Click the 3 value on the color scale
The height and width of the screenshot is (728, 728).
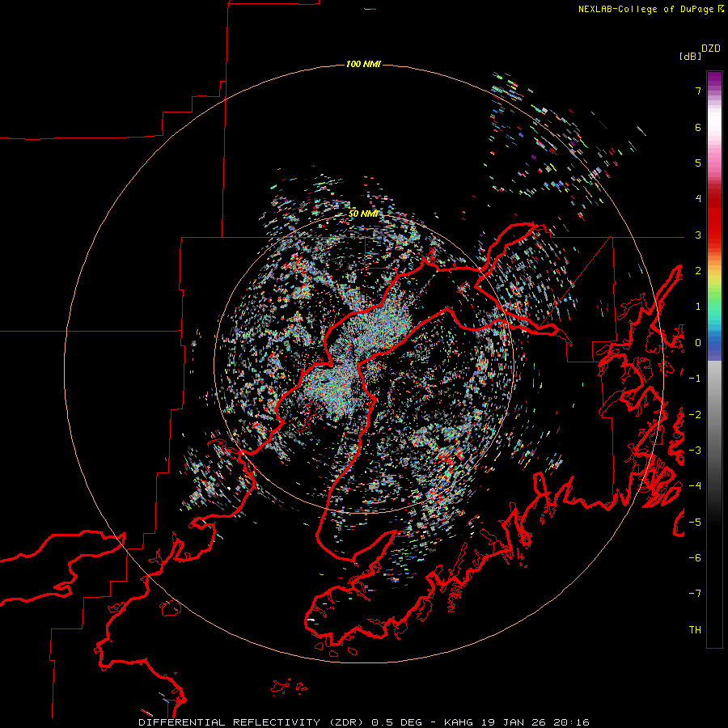click(698, 235)
